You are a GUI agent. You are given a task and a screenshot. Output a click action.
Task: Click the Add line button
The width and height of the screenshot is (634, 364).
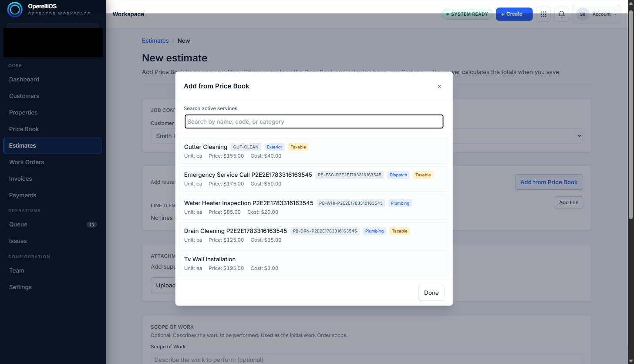click(x=569, y=202)
